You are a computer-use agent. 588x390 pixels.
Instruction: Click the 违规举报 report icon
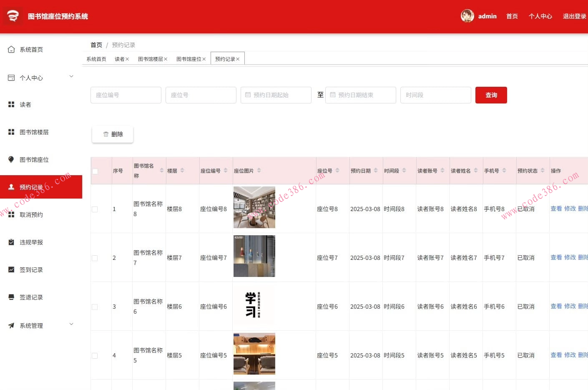(11, 242)
